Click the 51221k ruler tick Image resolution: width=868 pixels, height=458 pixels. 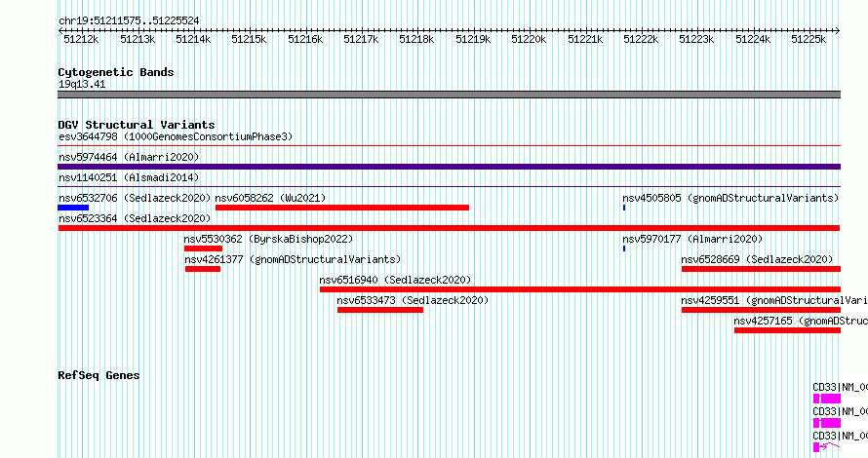585,39
